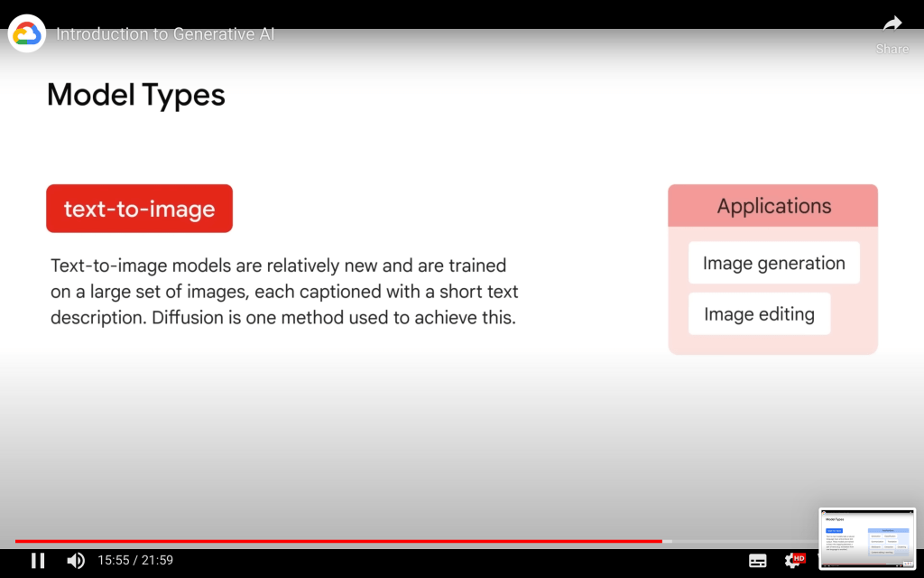924x578 pixels.
Task: Click the 15:55 / 21:59 time display
Action: click(x=135, y=561)
